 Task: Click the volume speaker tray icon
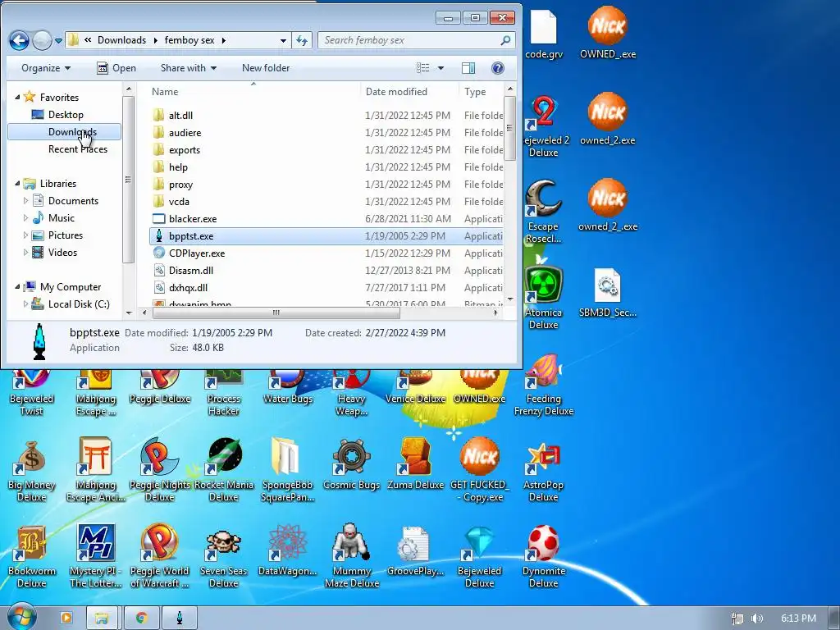click(756, 619)
